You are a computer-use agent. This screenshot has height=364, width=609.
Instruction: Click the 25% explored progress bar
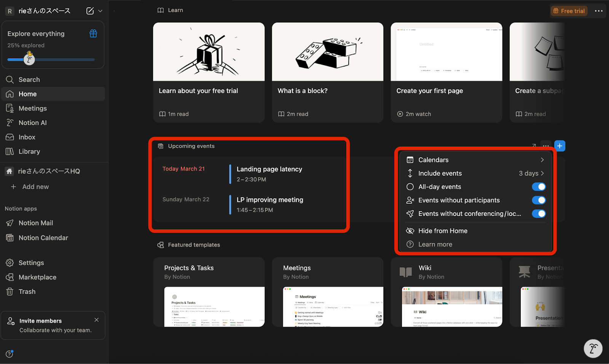point(51,59)
